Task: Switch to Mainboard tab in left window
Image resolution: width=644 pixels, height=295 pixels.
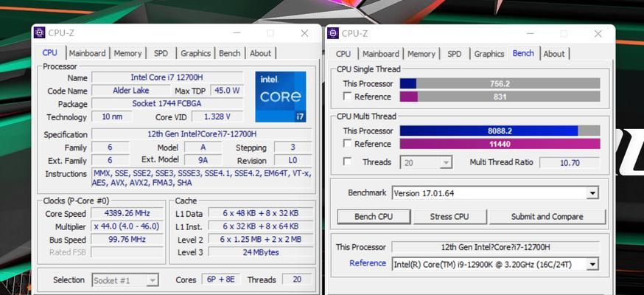Action: 87,53
